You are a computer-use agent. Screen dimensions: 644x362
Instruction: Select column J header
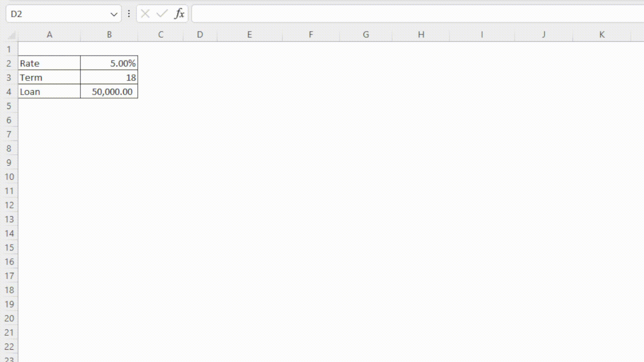(x=544, y=35)
